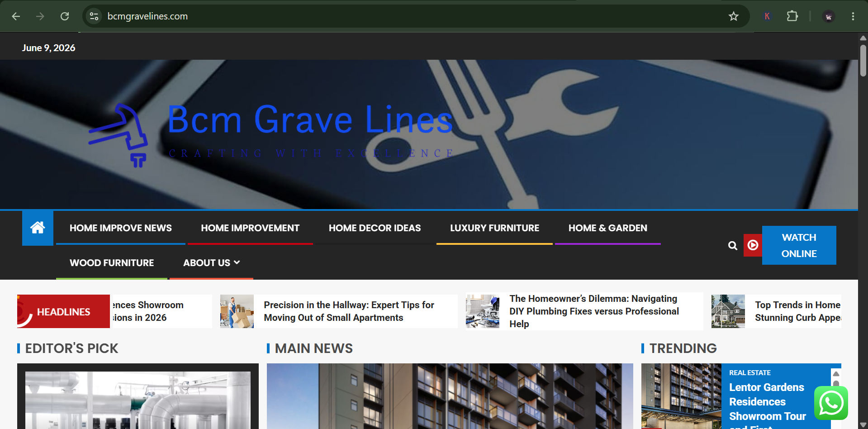The image size is (868, 429).
Task: Click the Trending building thumbnail
Action: [681, 396]
